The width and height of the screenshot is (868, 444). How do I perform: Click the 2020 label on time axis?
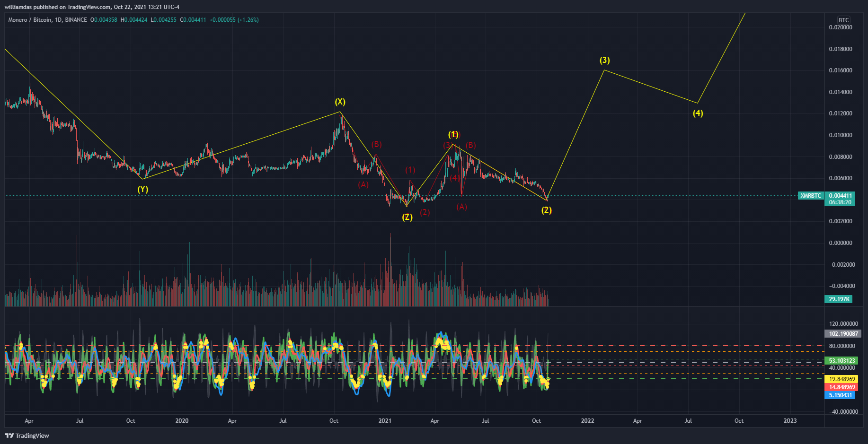coord(182,421)
